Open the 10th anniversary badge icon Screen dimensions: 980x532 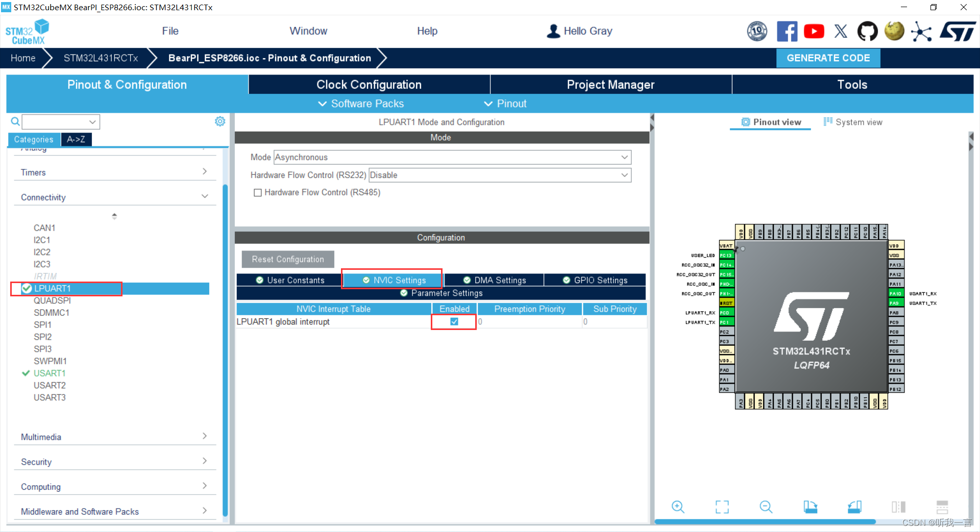click(757, 32)
